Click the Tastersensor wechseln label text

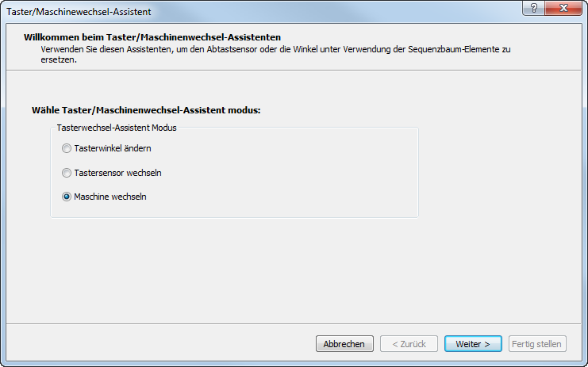(x=117, y=173)
